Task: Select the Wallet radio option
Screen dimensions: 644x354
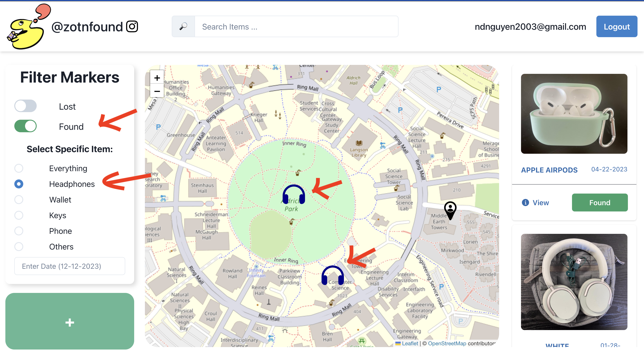Action: (x=19, y=200)
